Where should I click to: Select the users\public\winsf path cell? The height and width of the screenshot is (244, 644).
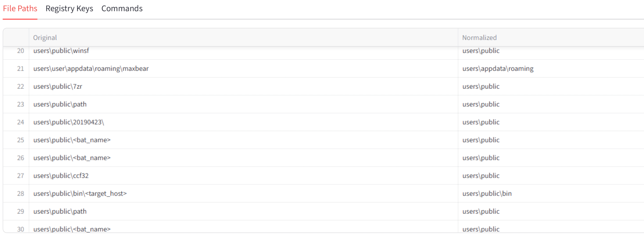61,51
